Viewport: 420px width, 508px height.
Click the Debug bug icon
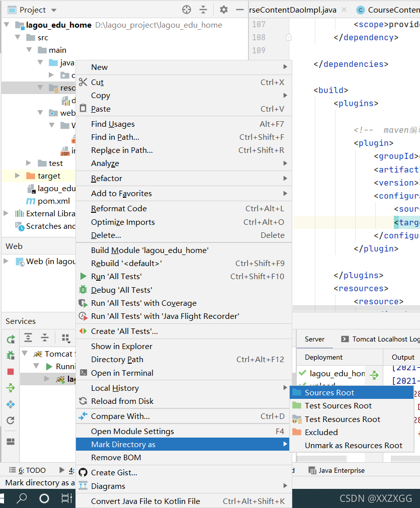point(83,289)
